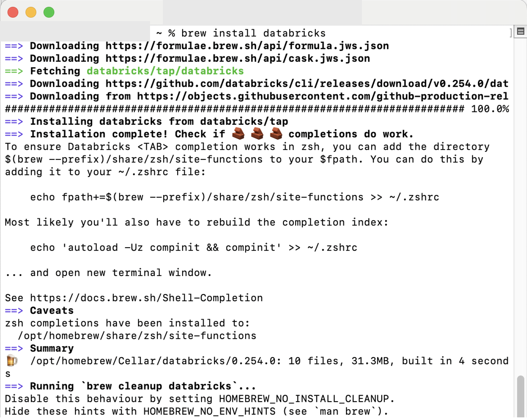Click the 'Summary' section heading
The width and height of the screenshot is (527, 420).
52,348
